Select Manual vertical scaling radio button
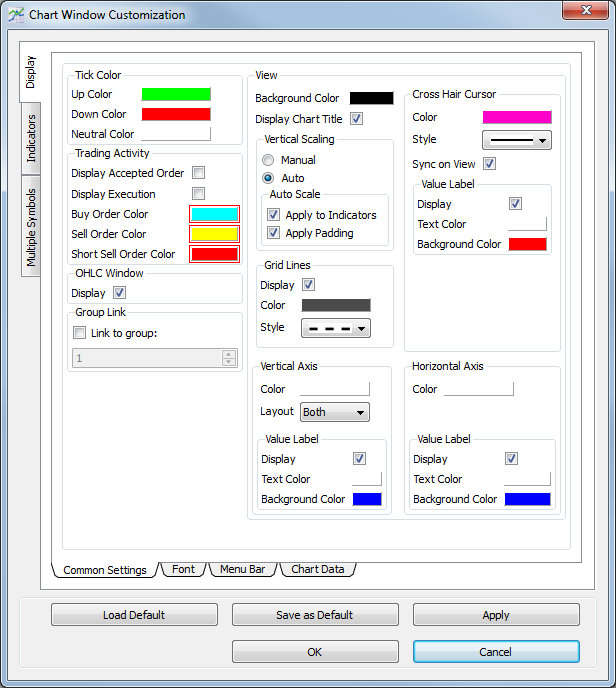Screen dimensions: 616x688 268,160
